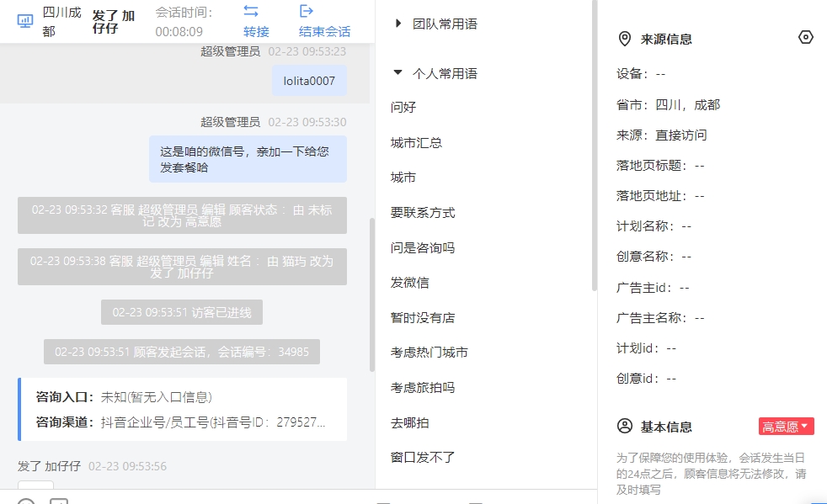Image resolution: width=827 pixels, height=504 pixels.
Task: Click the 设备 field row
Action: (641, 74)
